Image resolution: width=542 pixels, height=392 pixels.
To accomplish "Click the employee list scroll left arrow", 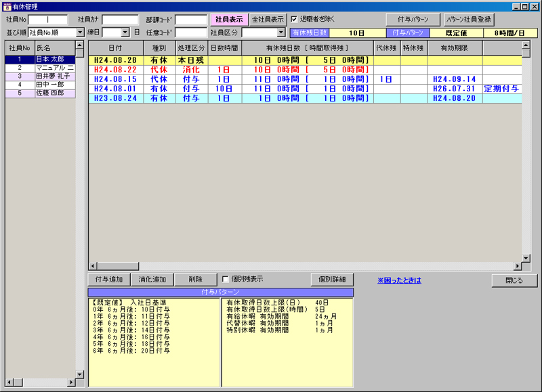I will coord(9,383).
